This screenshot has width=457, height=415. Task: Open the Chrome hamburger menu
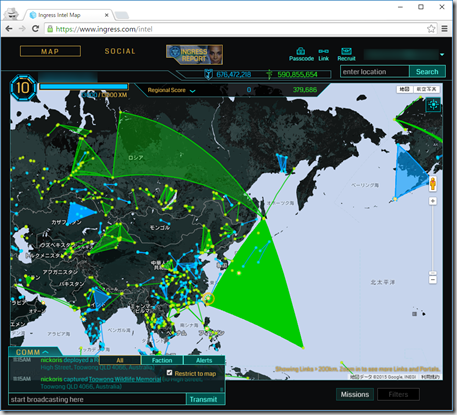[x=444, y=29]
